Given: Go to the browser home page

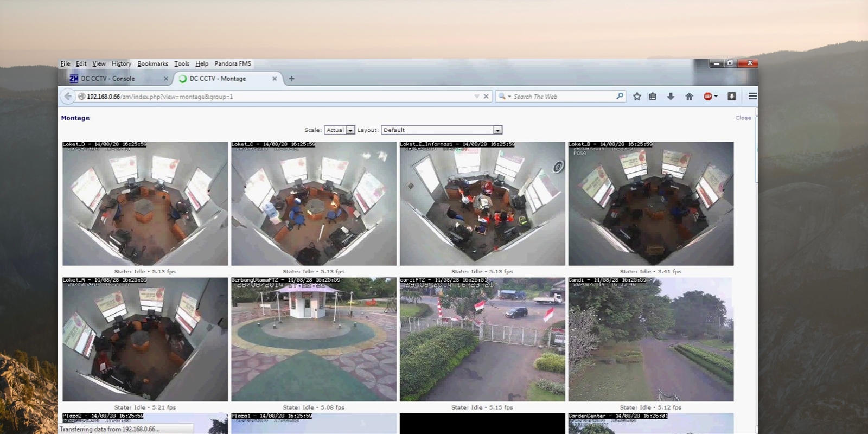Looking at the screenshot, I should 689,96.
